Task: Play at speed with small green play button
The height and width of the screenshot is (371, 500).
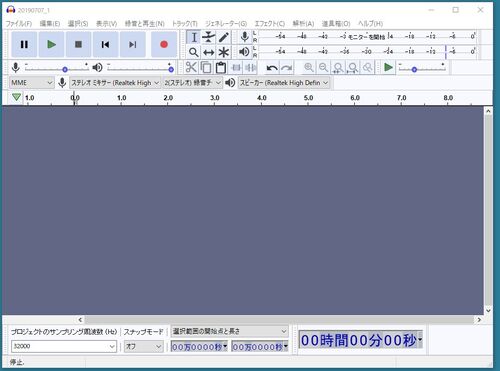Action: point(388,68)
